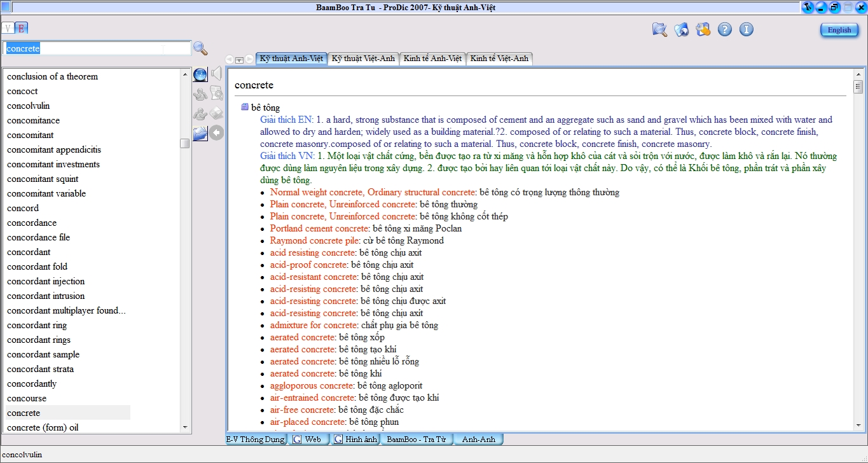Go to next tab with the right arrow
Viewport: 868px width, 463px height.
point(250,59)
